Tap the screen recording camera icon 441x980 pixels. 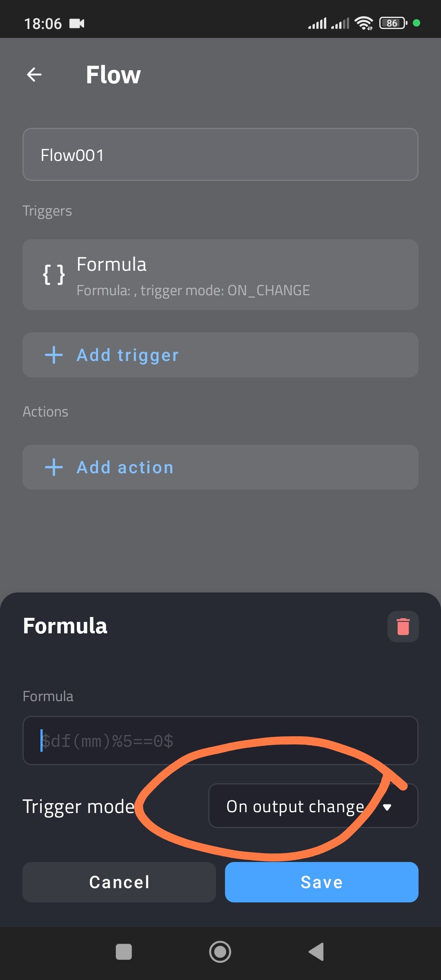pyautogui.click(x=77, y=24)
